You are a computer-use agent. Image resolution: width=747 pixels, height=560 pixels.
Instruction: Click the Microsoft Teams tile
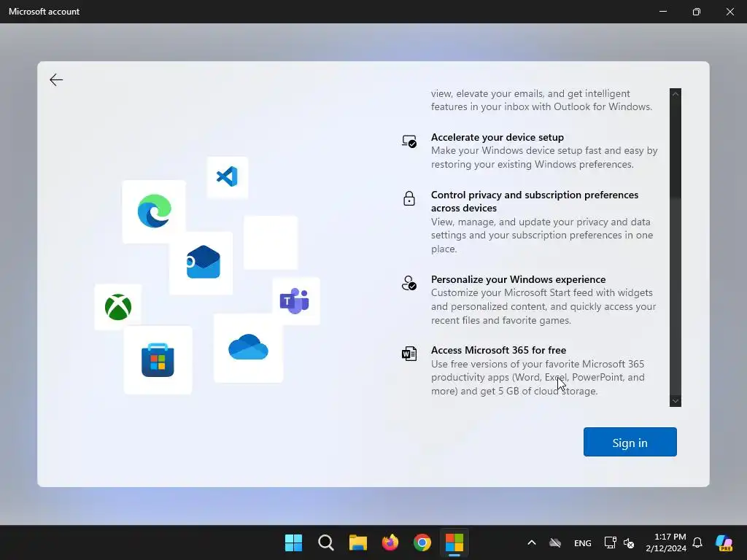296,301
